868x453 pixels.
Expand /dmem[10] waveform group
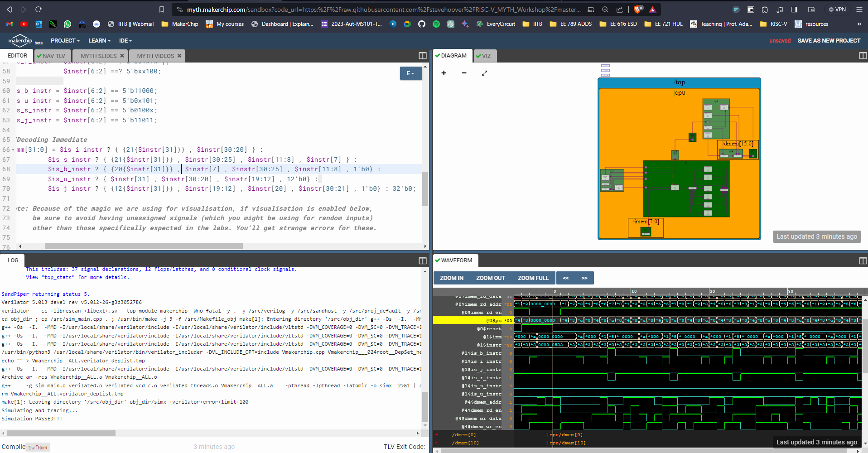coord(437,443)
